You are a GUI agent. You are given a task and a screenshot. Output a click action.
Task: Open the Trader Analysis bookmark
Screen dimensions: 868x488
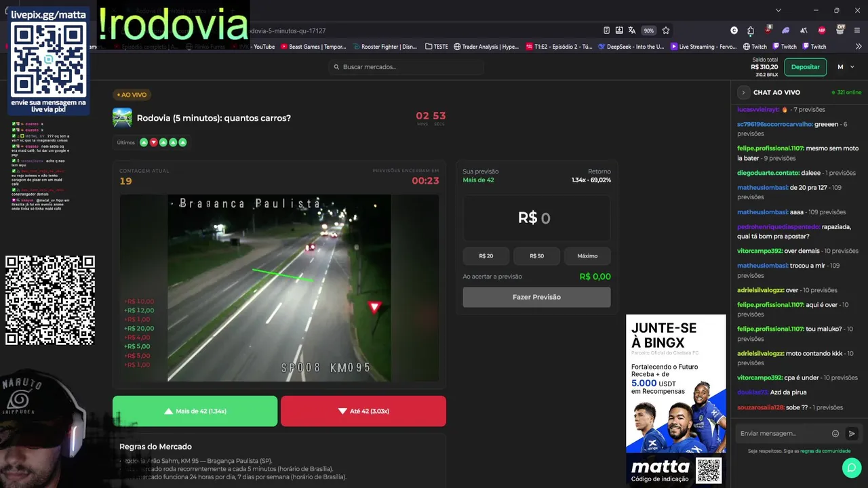(486, 47)
